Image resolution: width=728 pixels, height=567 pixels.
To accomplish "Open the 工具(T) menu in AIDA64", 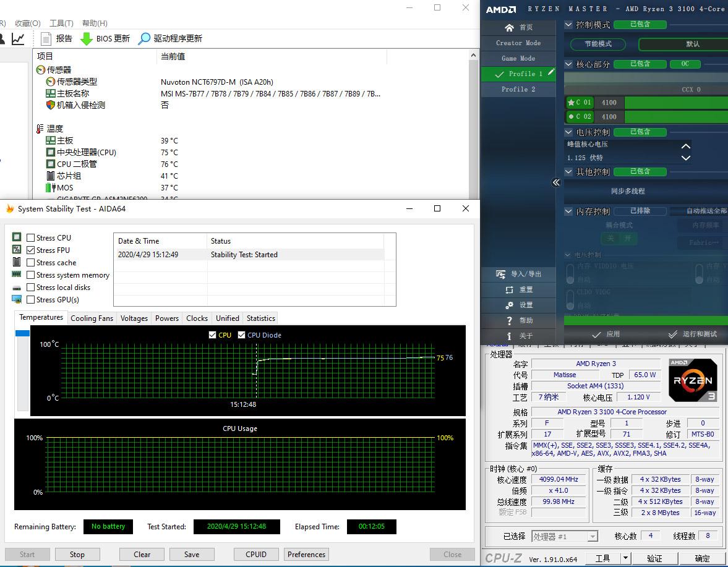I will click(61, 23).
